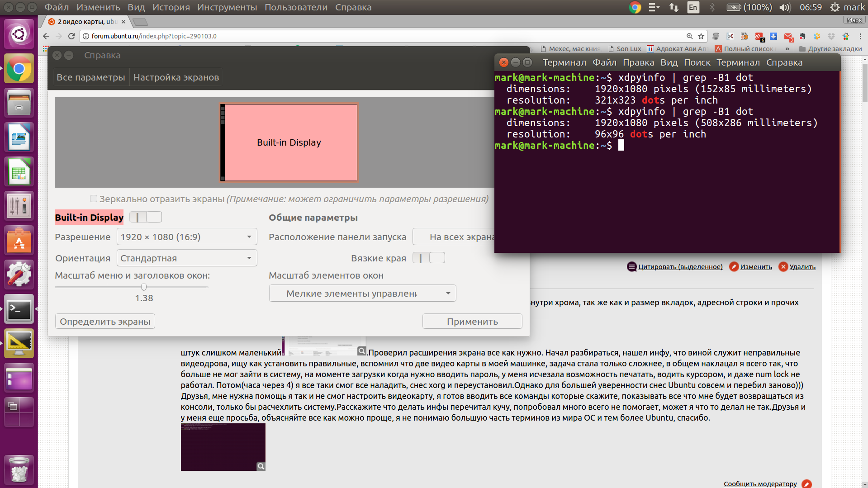Open LibreOffice Calc from the launcher
868x488 pixels.
19,172
